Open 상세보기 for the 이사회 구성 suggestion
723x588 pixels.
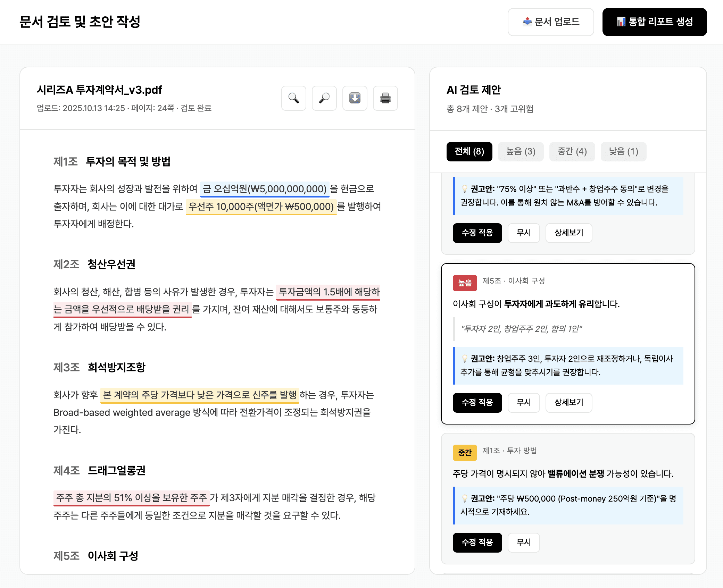pos(568,402)
